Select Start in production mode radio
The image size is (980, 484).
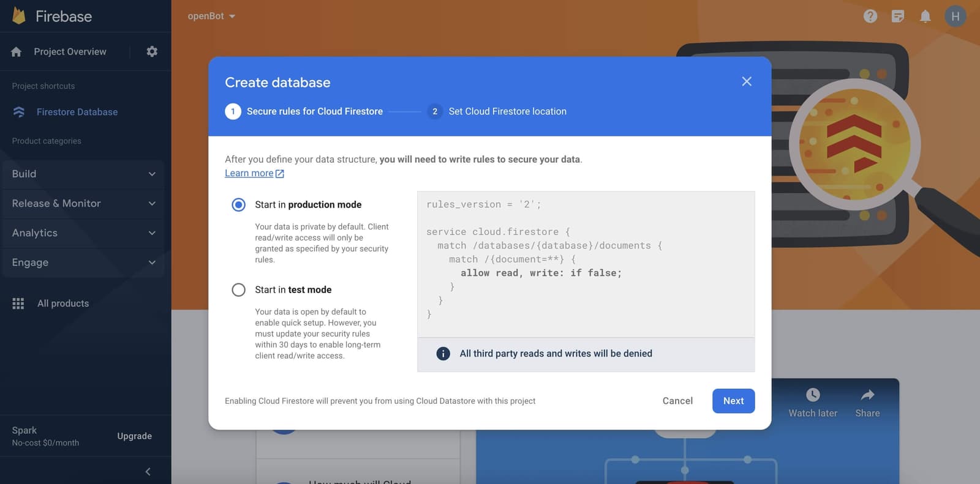pos(238,204)
